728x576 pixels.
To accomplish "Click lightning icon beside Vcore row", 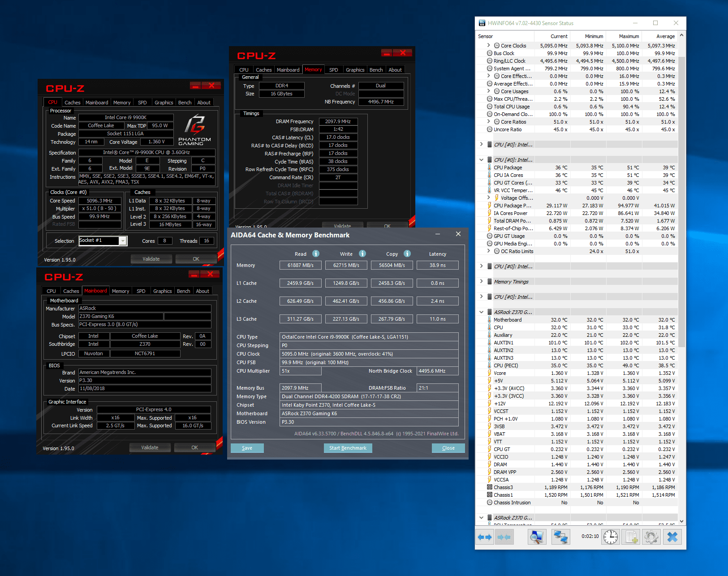I will (490, 373).
